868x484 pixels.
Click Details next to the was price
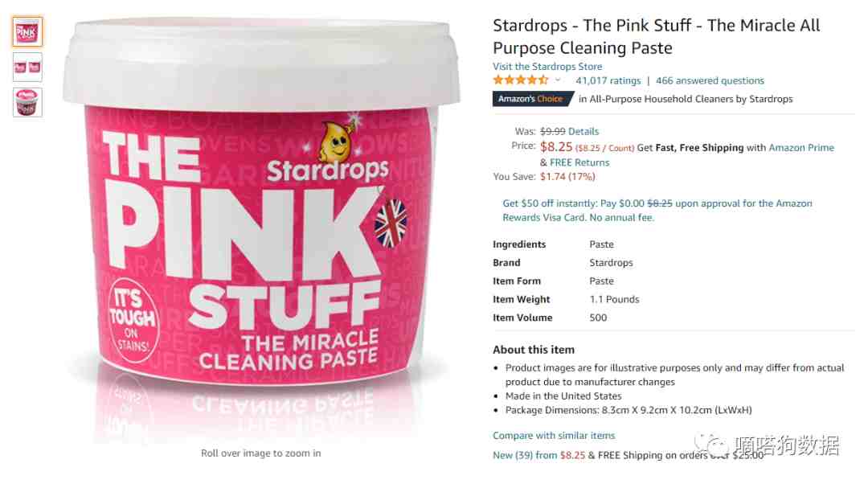(x=583, y=132)
